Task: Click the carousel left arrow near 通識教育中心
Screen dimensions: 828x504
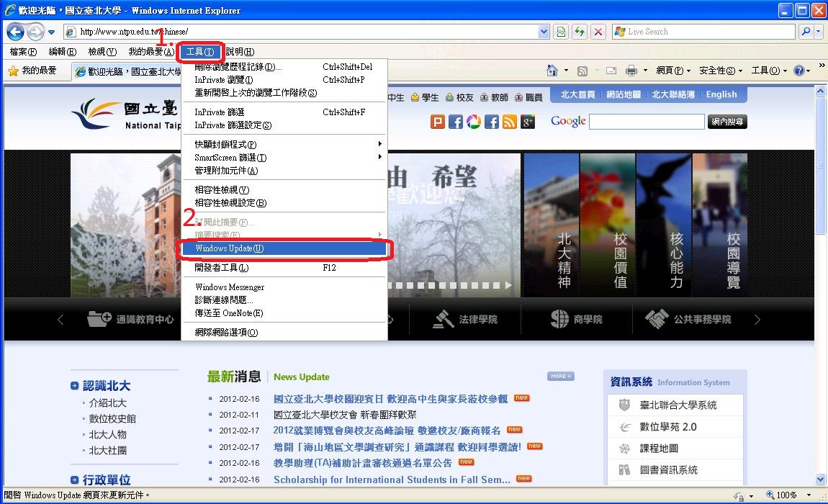Action: click(60, 320)
